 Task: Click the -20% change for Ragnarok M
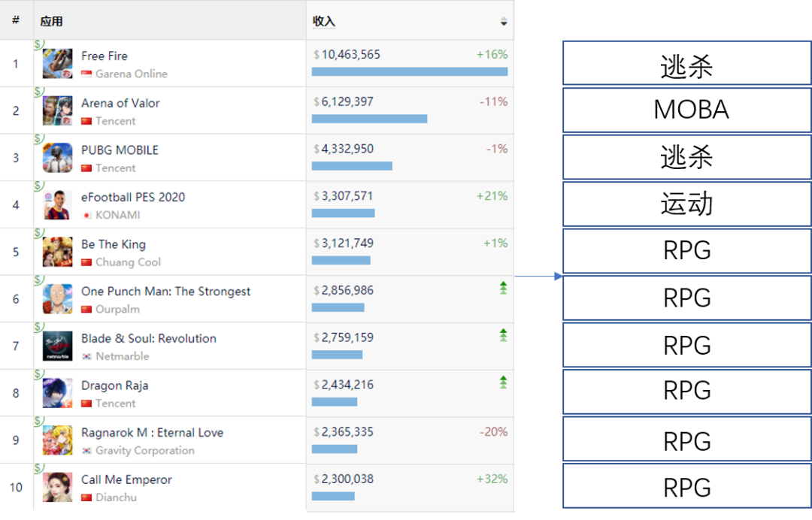[x=493, y=432]
